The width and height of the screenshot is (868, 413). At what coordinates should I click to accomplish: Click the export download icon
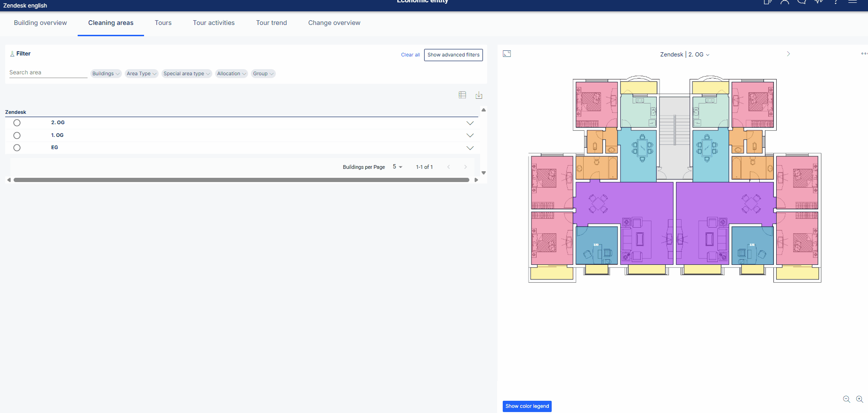[479, 95]
